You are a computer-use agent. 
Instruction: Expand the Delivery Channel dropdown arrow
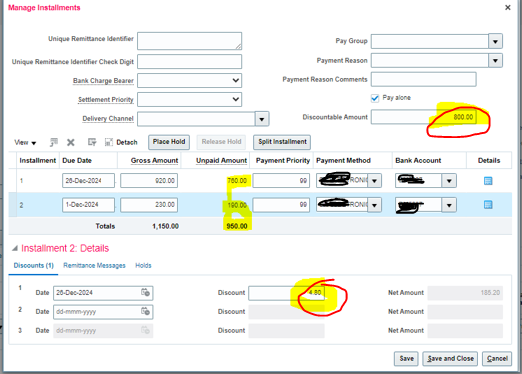pyautogui.click(x=262, y=119)
